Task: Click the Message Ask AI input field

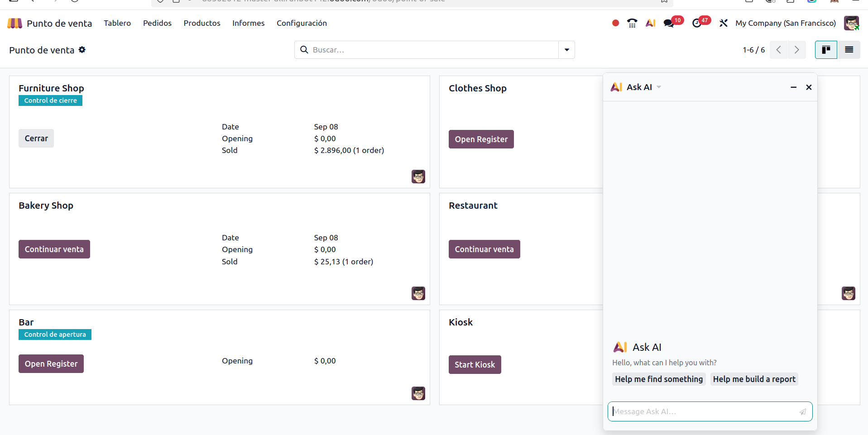Action: (x=703, y=411)
